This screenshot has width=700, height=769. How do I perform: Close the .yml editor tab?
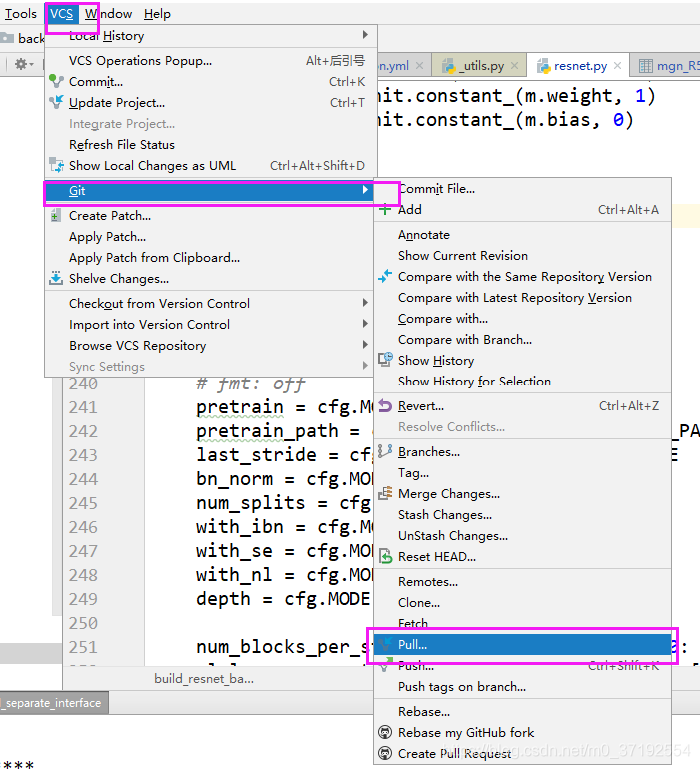[x=420, y=65]
